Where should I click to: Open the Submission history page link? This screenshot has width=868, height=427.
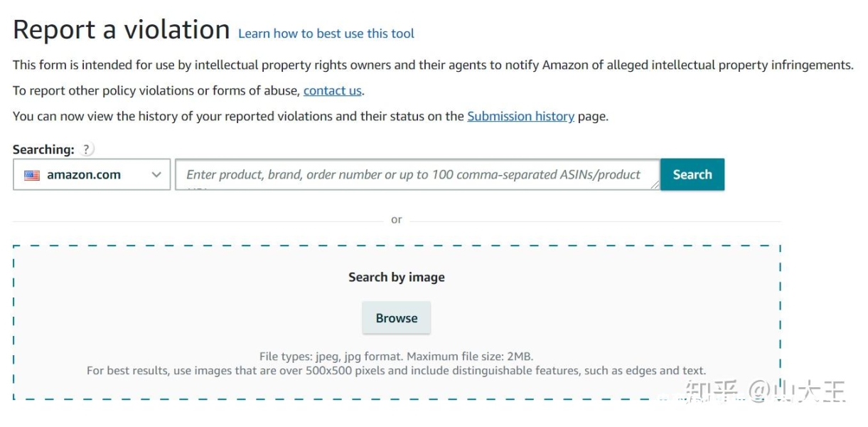[x=520, y=116]
